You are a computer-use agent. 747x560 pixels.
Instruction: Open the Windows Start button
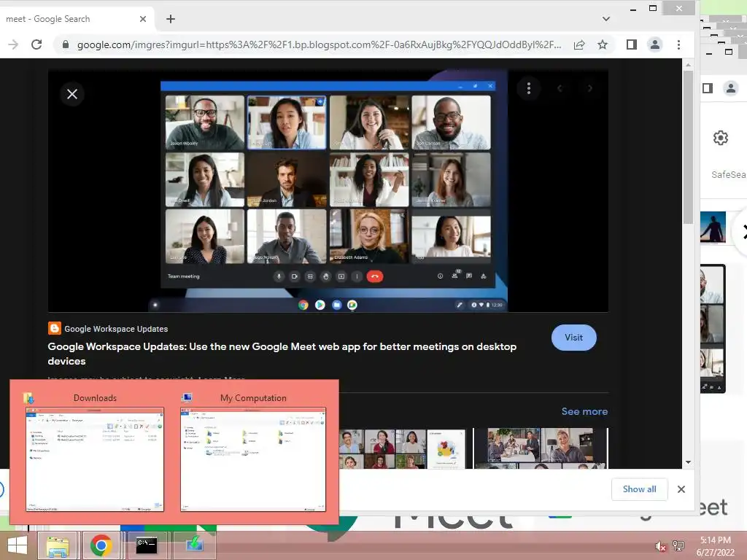(x=18, y=545)
